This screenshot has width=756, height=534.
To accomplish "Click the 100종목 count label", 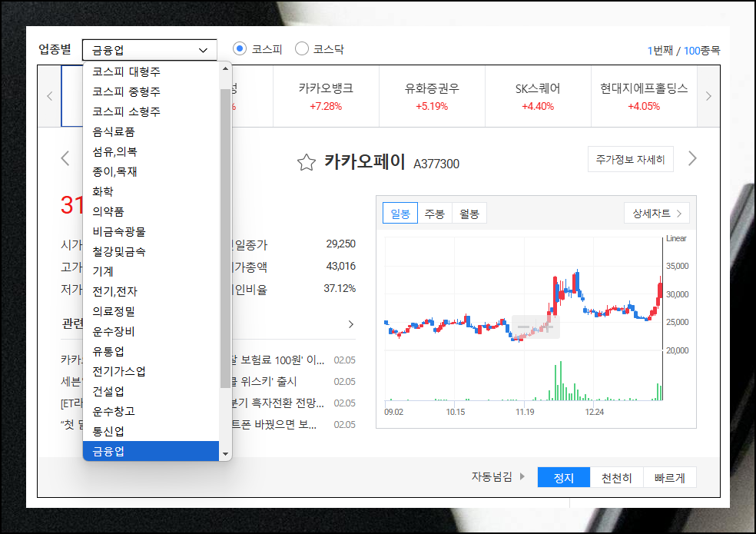I will pos(702,51).
